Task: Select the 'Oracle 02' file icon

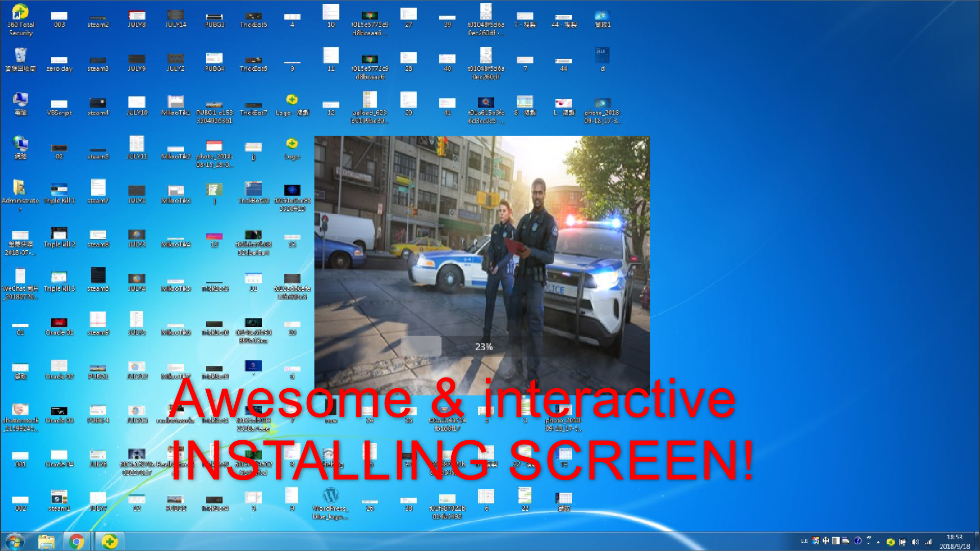Action: [x=59, y=370]
